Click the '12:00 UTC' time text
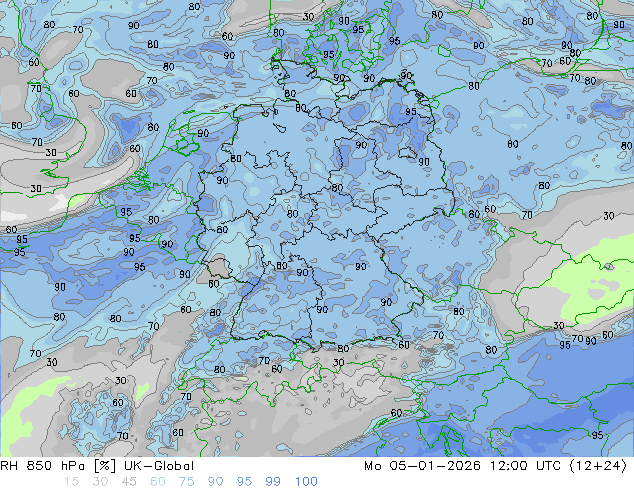 [x=525, y=466]
